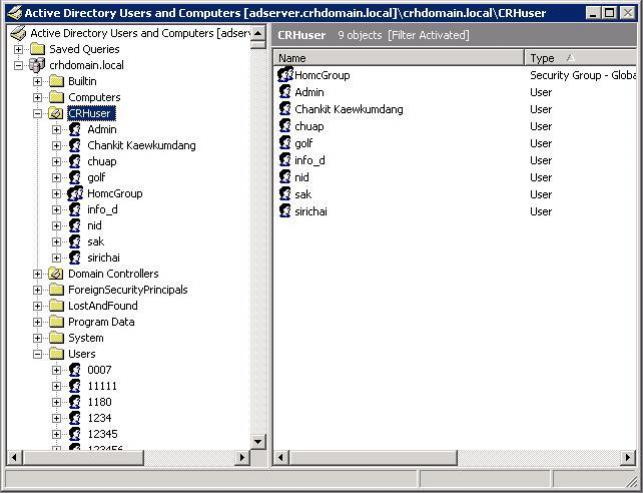Click the info_d user icon in right list
The image size is (643, 493).
point(285,160)
